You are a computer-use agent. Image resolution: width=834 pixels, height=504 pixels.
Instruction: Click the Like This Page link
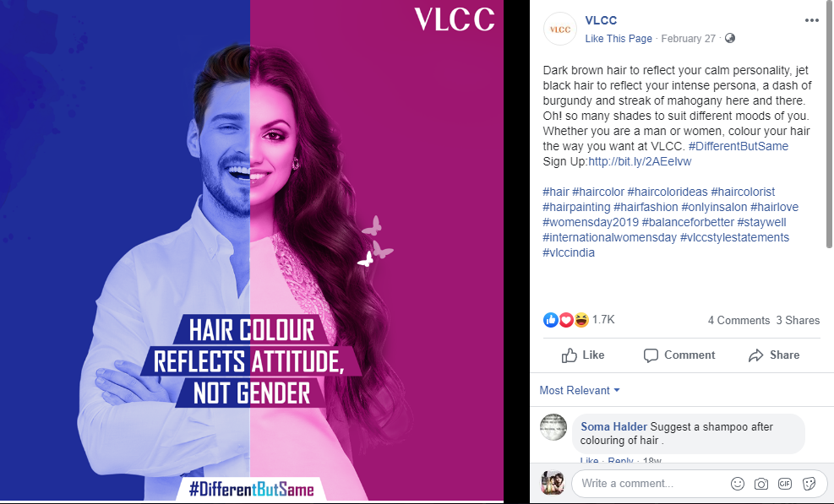coord(619,38)
